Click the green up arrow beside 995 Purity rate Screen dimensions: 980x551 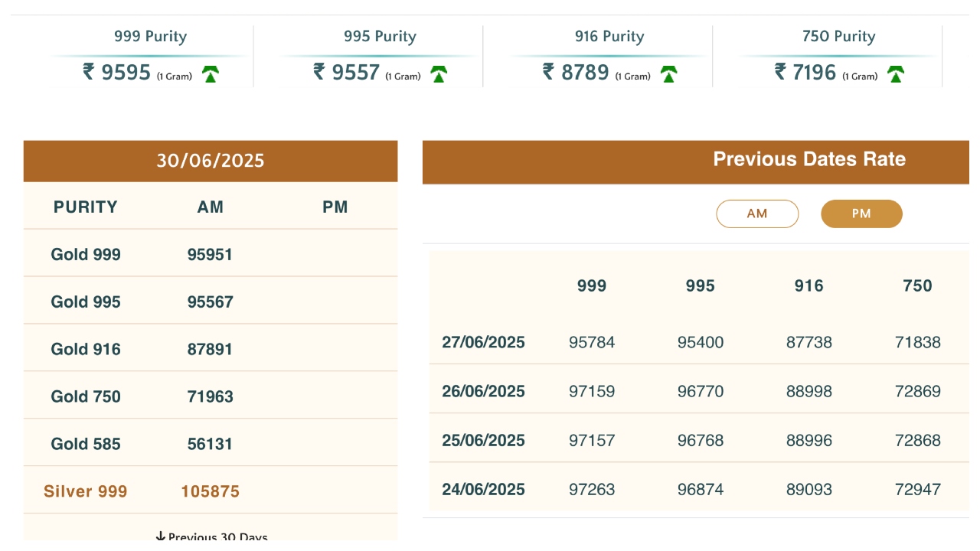point(439,74)
